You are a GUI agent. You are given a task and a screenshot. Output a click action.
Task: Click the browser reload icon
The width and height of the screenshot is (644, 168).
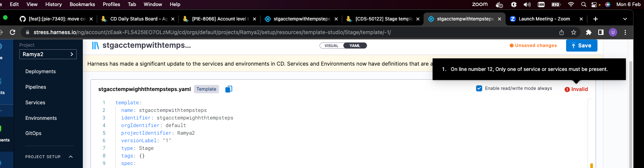click(12, 32)
